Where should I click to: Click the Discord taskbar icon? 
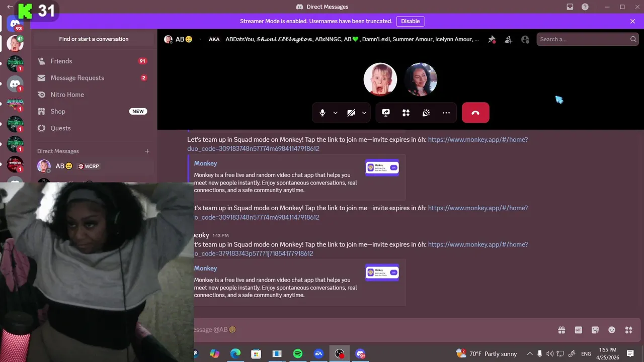coord(360,354)
